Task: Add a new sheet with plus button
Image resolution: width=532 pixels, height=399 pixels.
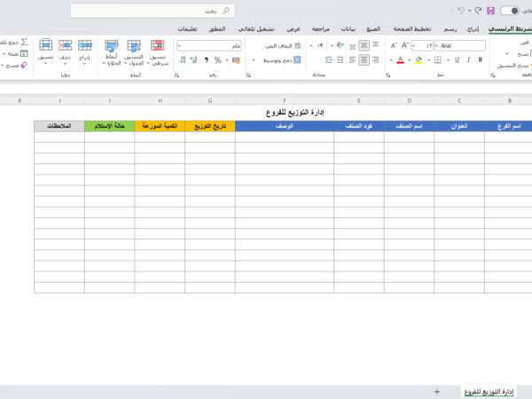Action: point(436,391)
